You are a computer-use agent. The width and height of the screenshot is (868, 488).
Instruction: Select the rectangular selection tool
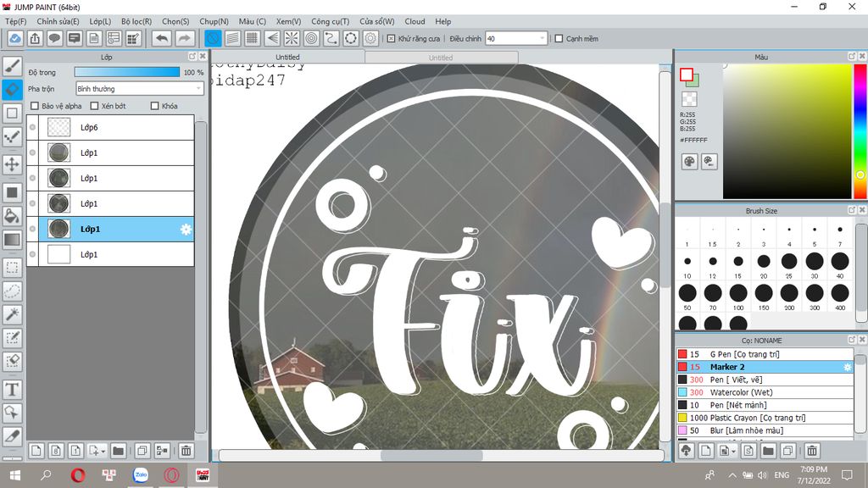(x=12, y=268)
